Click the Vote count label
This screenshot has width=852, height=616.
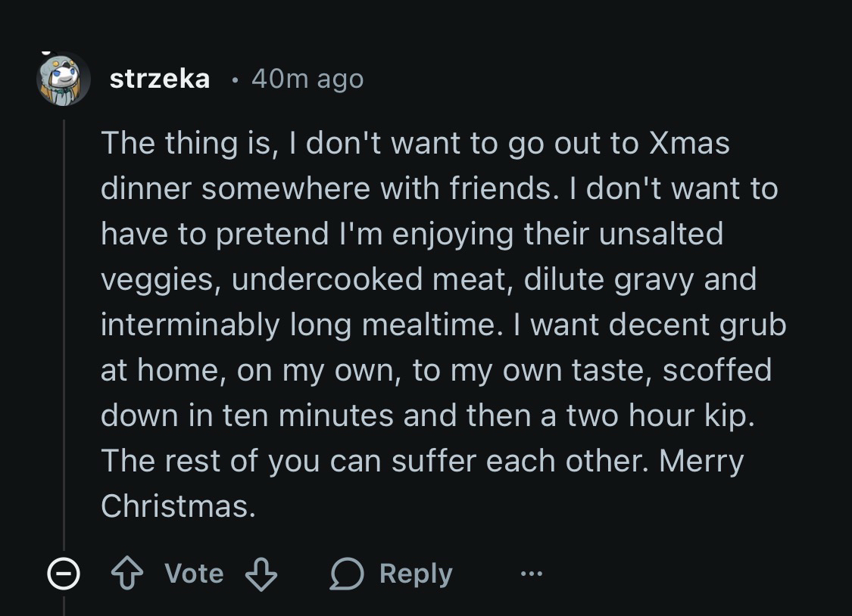coord(194,574)
